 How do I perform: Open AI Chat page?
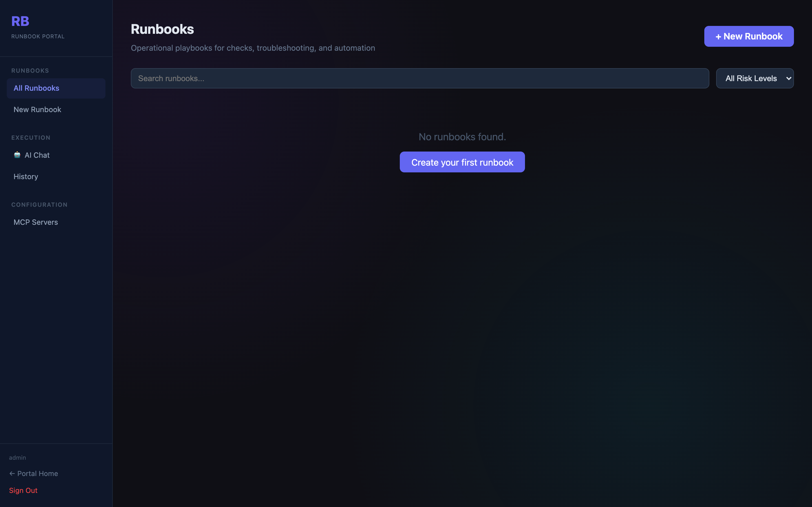[x=37, y=155]
